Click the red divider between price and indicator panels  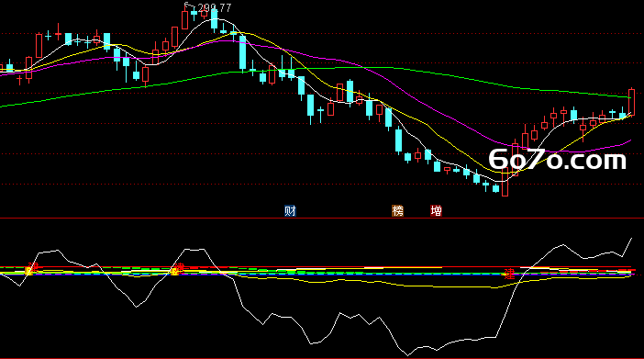(x=322, y=219)
